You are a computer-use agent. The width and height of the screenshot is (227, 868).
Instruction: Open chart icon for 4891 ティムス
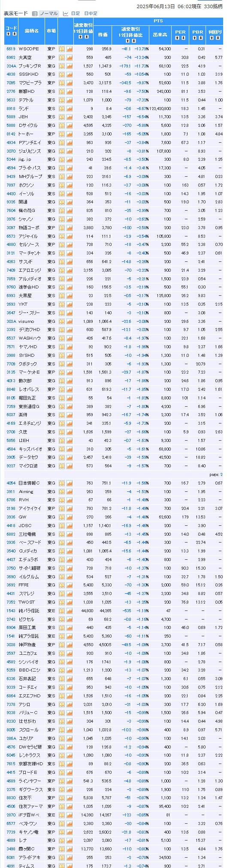tap(69, 866)
